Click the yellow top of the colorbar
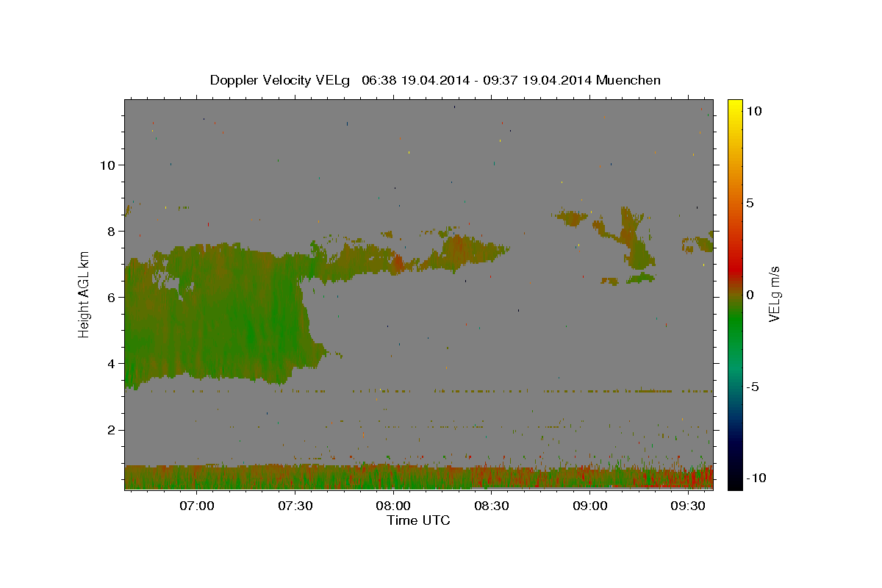 click(x=735, y=105)
